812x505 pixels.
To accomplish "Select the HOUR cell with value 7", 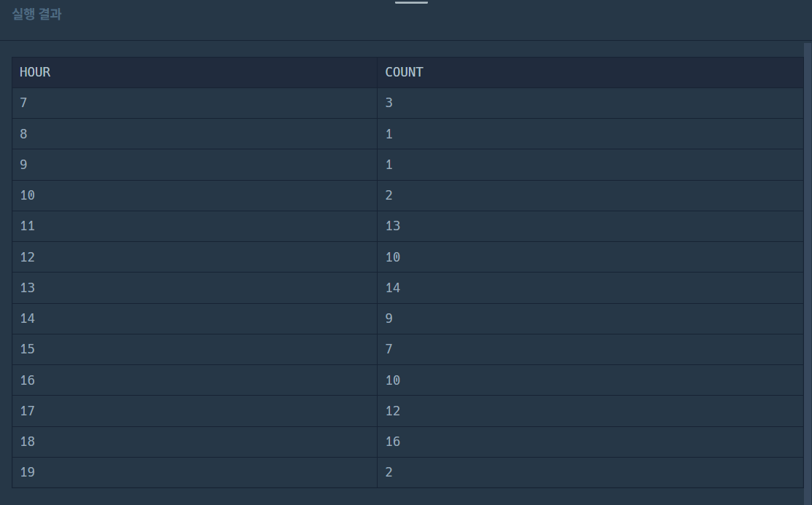I will click(x=195, y=103).
